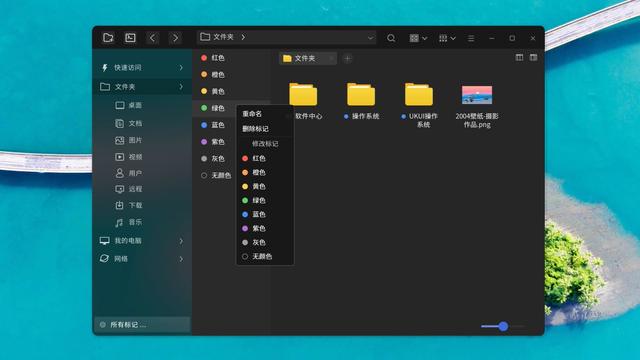Go back using the left arrow button

pyautogui.click(x=153, y=38)
